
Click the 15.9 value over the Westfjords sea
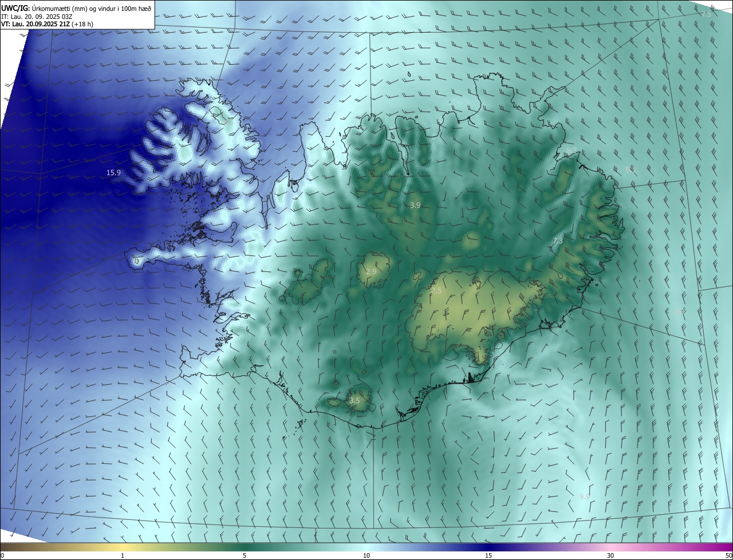pos(113,172)
